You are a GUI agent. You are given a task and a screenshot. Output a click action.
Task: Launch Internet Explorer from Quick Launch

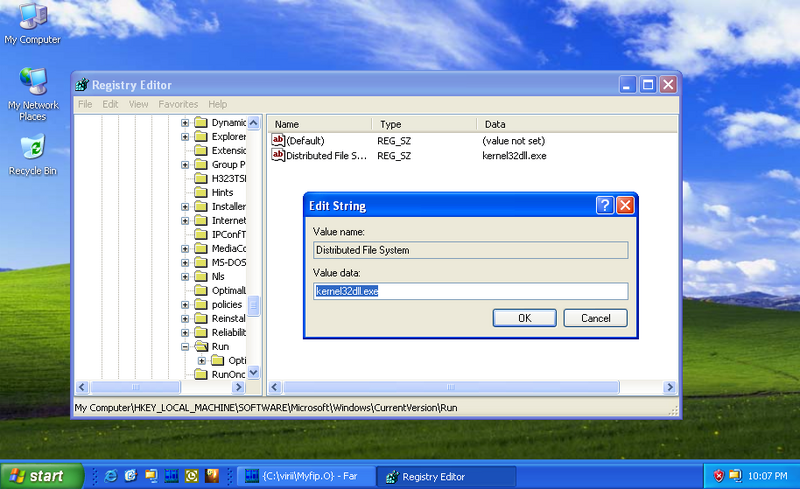pos(110,476)
